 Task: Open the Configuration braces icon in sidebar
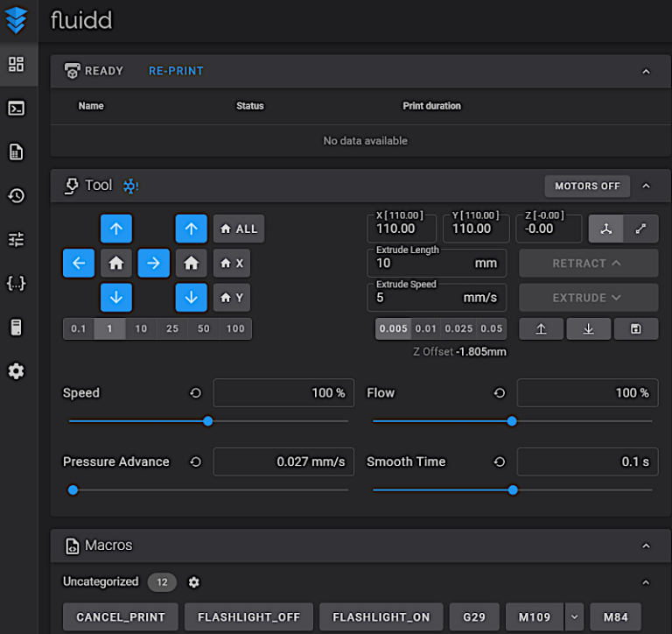click(x=16, y=283)
